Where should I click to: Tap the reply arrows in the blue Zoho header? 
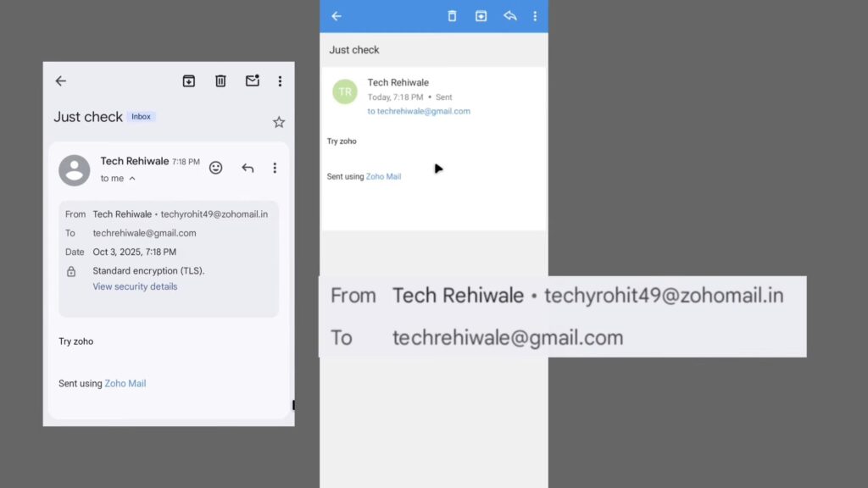(x=509, y=16)
